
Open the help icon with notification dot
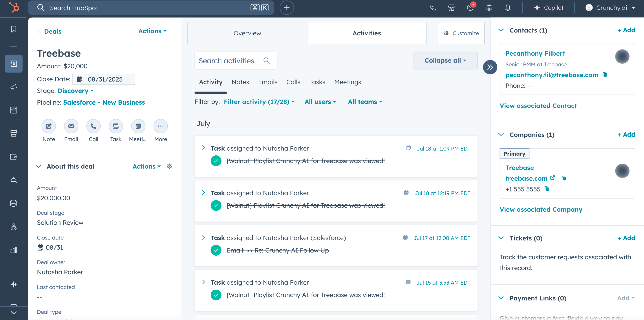pos(470,7)
